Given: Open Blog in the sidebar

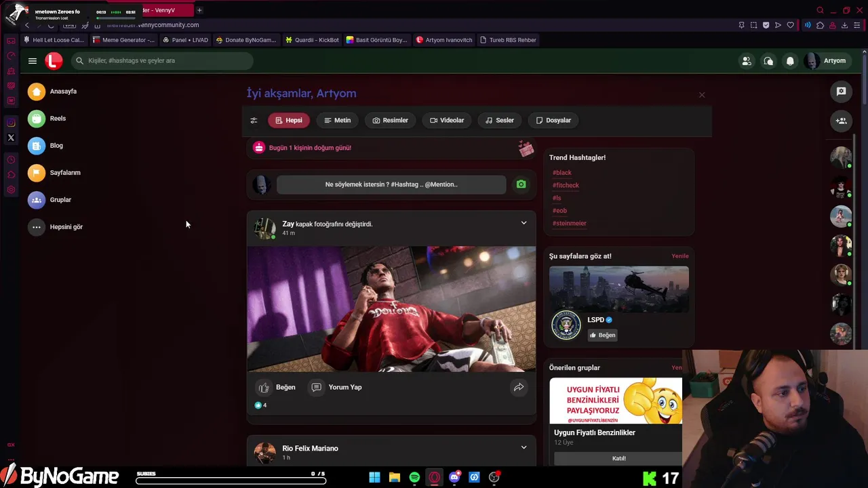Looking at the screenshot, I should [46, 146].
